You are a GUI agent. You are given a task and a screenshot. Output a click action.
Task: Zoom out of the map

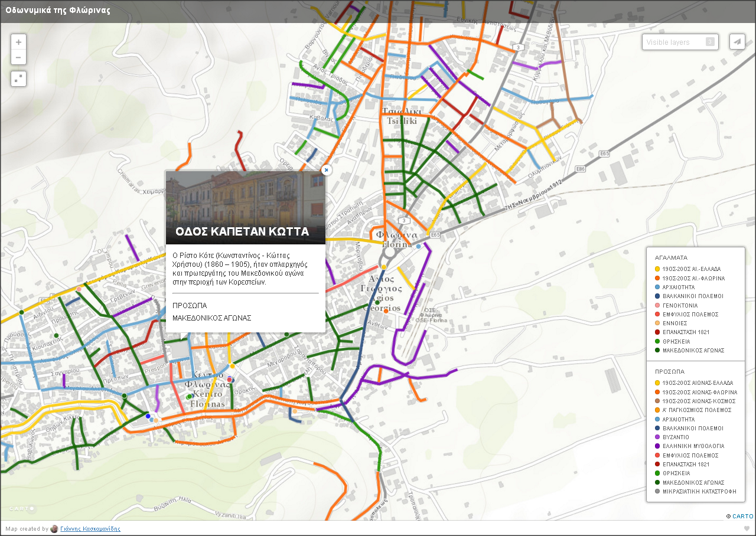18,57
